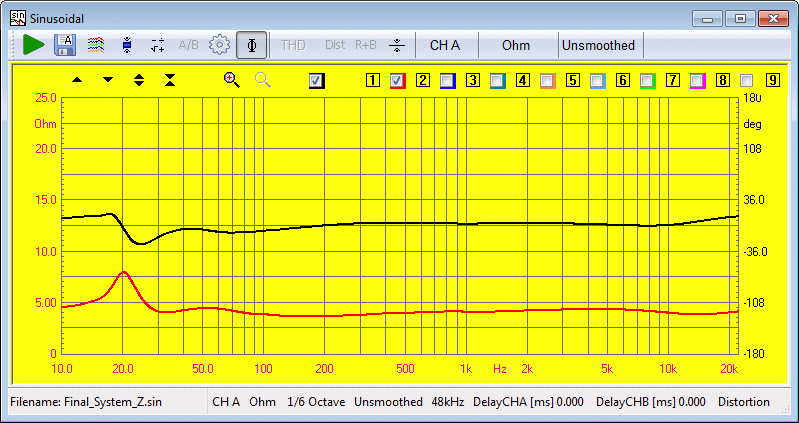Click the Hz frequency axis label
This screenshot has height=423, width=799.
(499, 368)
